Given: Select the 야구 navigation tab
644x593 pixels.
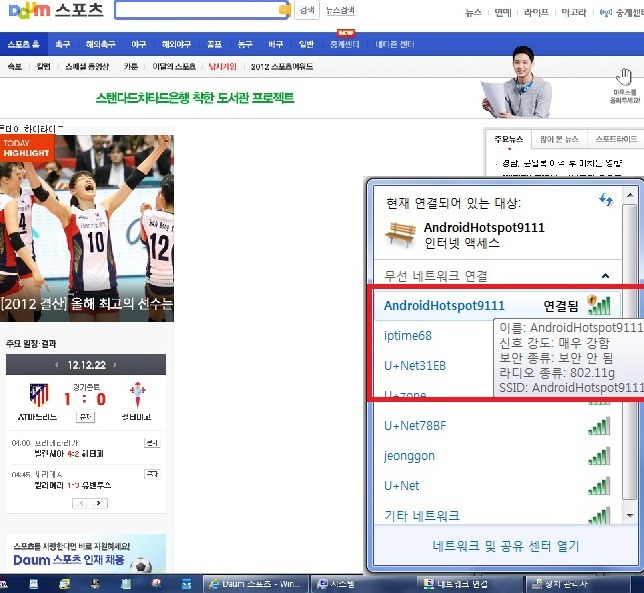Looking at the screenshot, I should click(138, 44).
